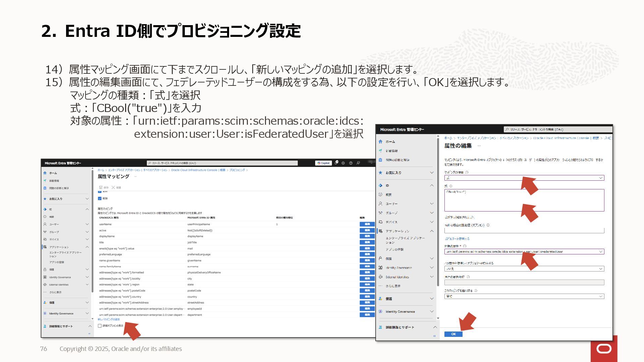Viewport: 644px width, 362px height.
Task: Click 編集 button for displayName row
Action: tap(367, 236)
